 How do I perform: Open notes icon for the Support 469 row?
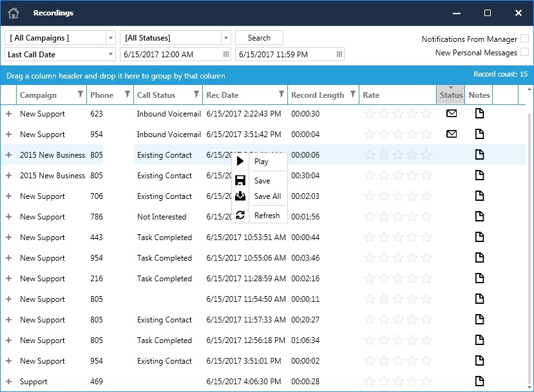tap(479, 381)
